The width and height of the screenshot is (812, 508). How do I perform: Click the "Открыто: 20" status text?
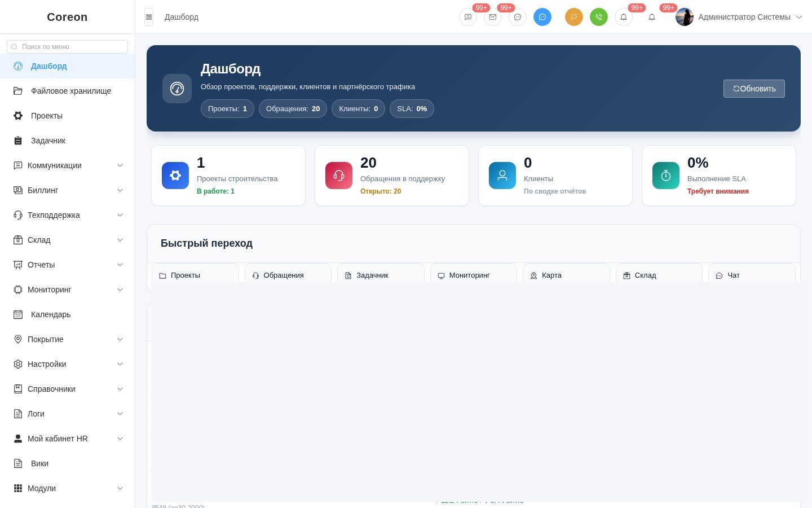pos(381,191)
